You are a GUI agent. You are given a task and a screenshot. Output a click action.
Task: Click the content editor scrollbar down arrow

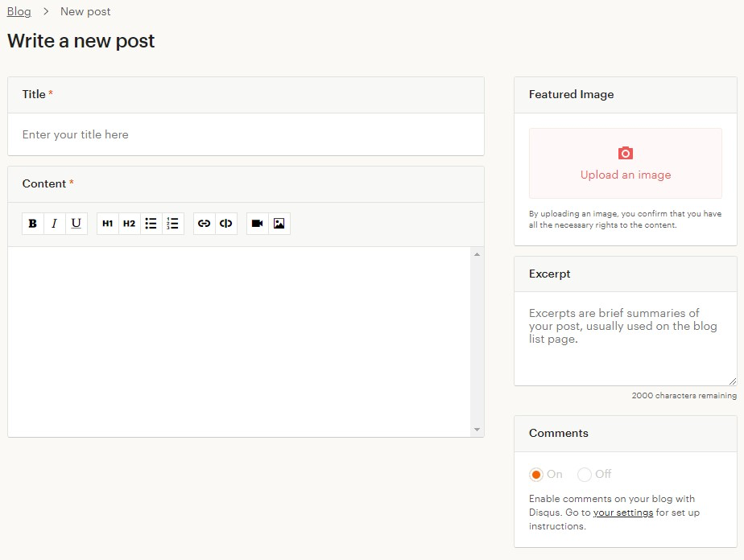477,430
